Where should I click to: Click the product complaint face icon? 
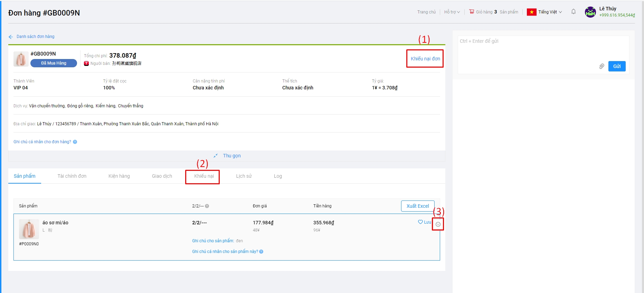pyautogui.click(x=438, y=224)
